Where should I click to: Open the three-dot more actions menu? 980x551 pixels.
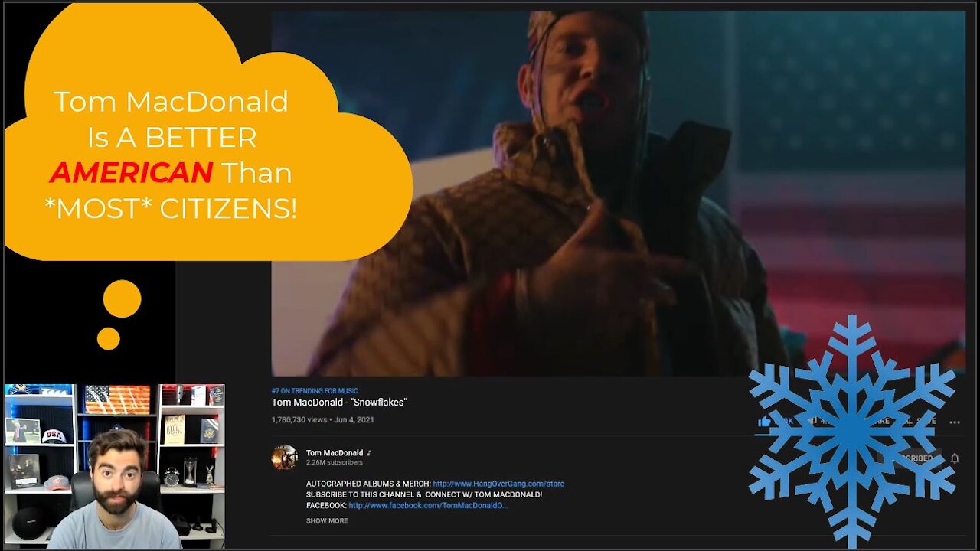[x=955, y=422]
